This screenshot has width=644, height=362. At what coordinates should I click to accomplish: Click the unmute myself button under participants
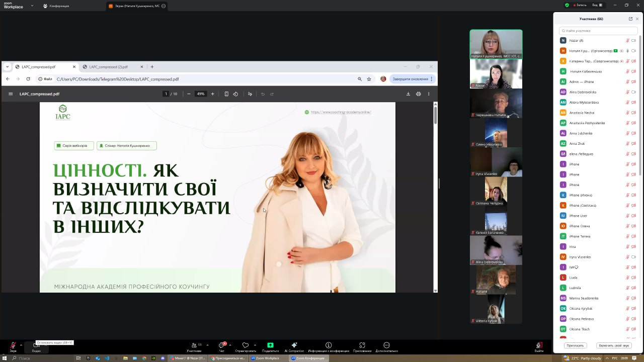point(613,346)
